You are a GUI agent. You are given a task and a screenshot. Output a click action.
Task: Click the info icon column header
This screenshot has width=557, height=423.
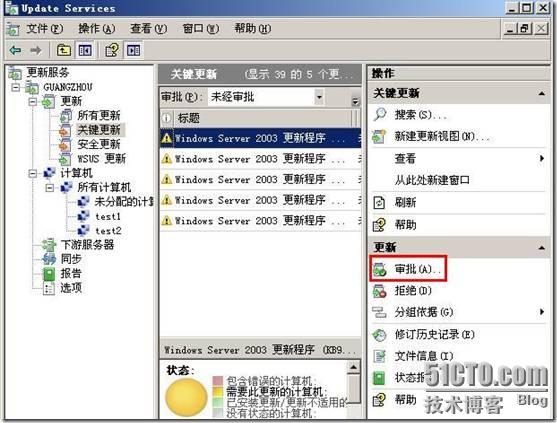tap(167, 118)
